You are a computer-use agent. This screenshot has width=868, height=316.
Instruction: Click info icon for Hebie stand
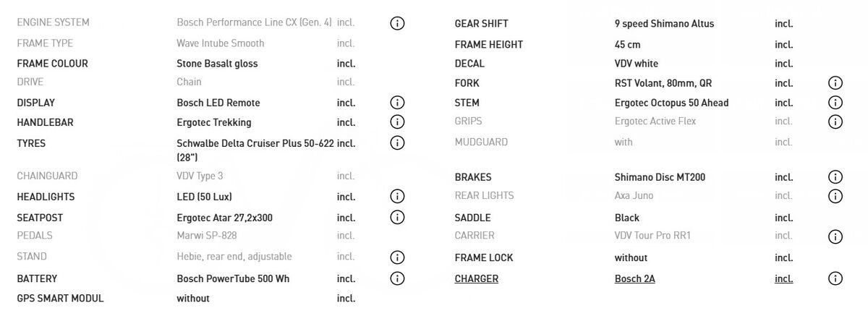[397, 257]
